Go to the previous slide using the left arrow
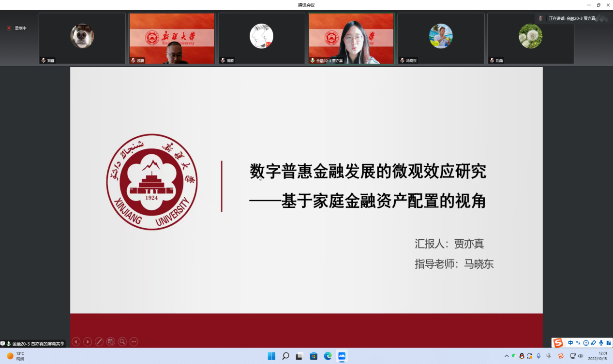Screen dimensions: 613x364 [x=76, y=342]
